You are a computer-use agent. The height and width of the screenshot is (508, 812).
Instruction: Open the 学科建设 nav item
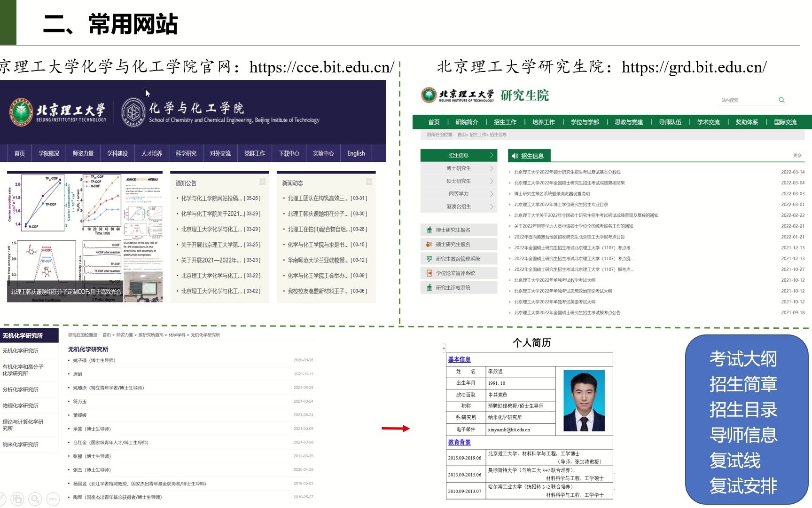point(117,153)
